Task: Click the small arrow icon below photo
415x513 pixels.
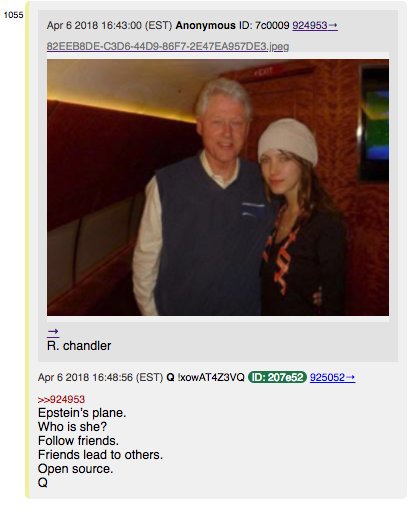Action: [x=53, y=332]
